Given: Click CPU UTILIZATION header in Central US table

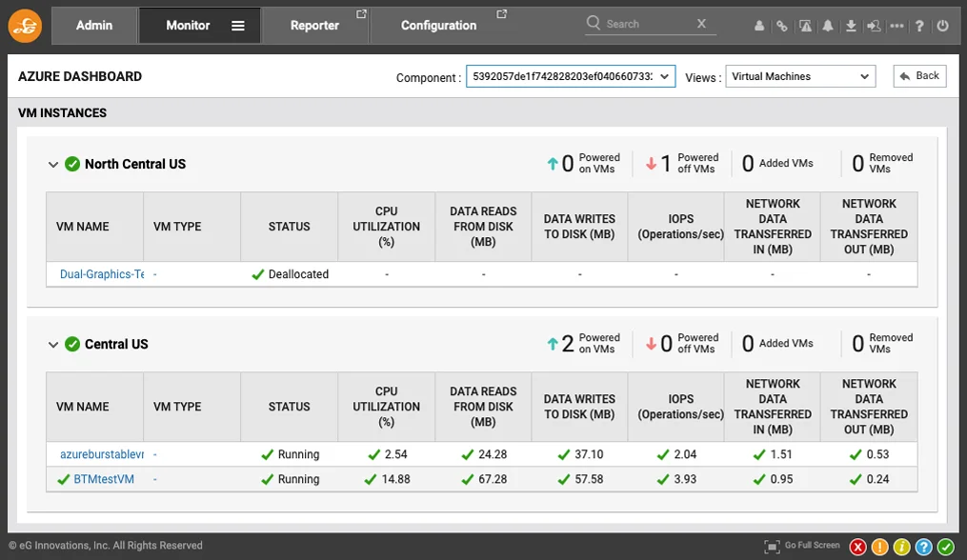Looking at the screenshot, I should pos(387,407).
